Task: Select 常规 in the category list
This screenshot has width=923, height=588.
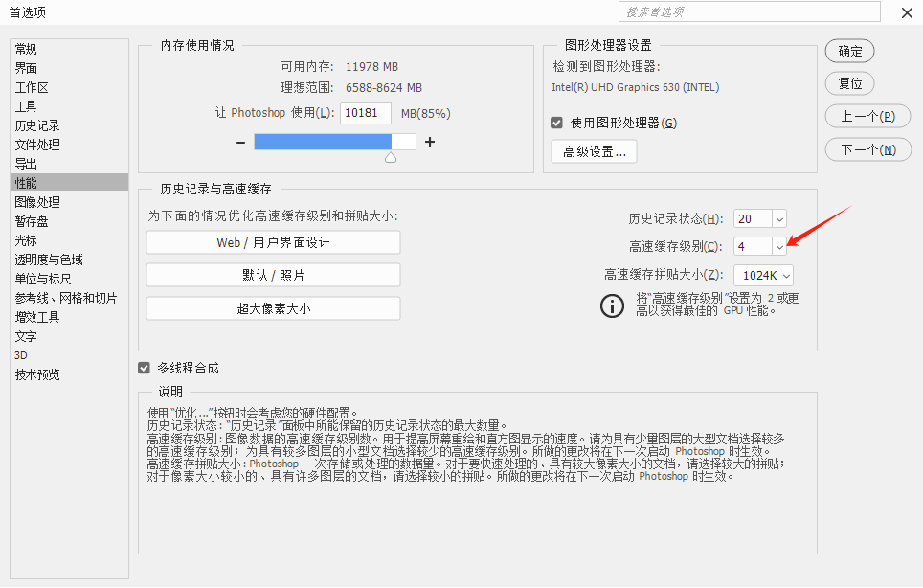Action: click(27, 49)
